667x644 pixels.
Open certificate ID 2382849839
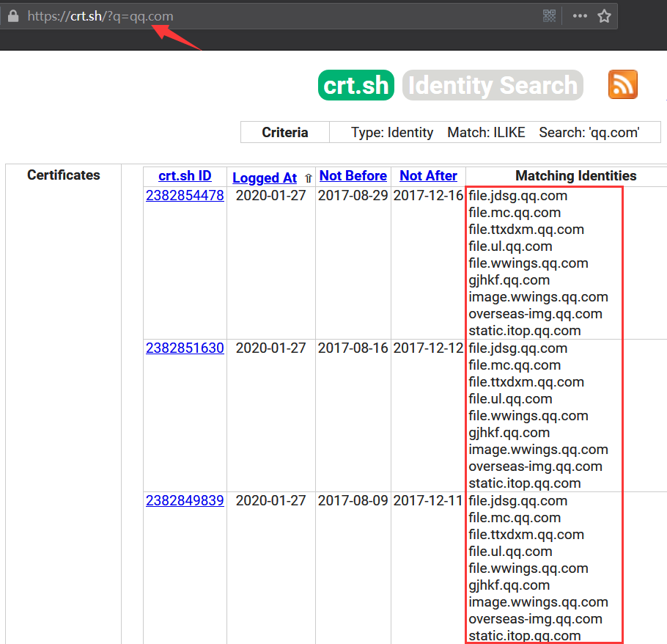click(x=185, y=500)
